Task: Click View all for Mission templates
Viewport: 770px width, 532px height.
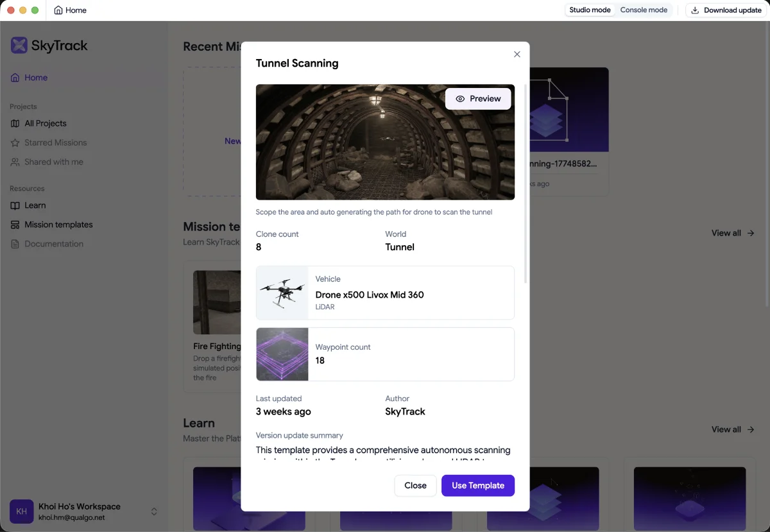Action: pyautogui.click(x=733, y=233)
